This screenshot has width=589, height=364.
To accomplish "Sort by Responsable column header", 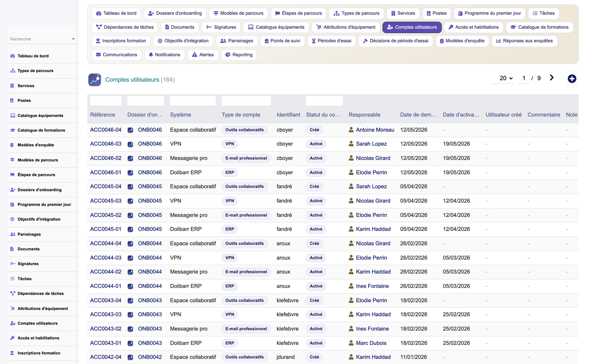I will [x=364, y=115].
